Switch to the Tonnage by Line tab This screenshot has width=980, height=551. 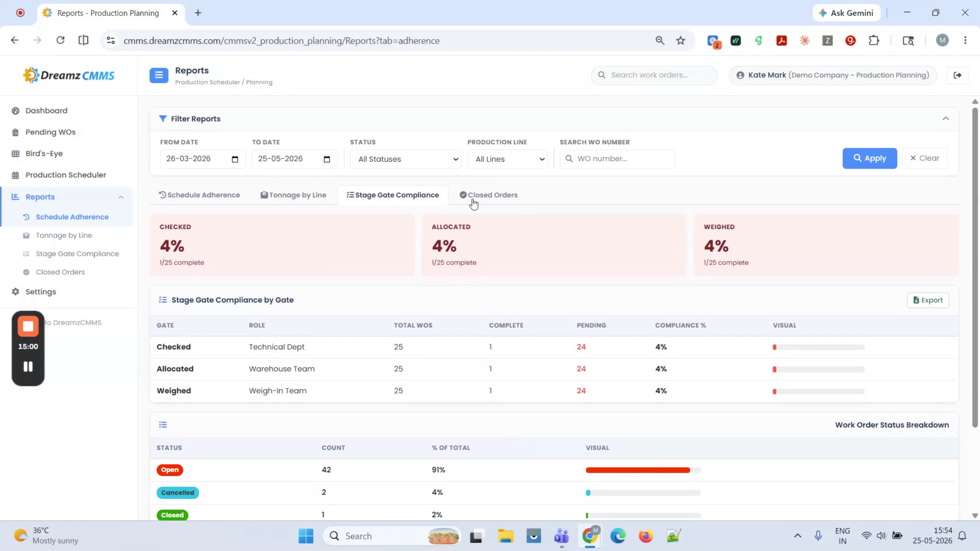293,195
